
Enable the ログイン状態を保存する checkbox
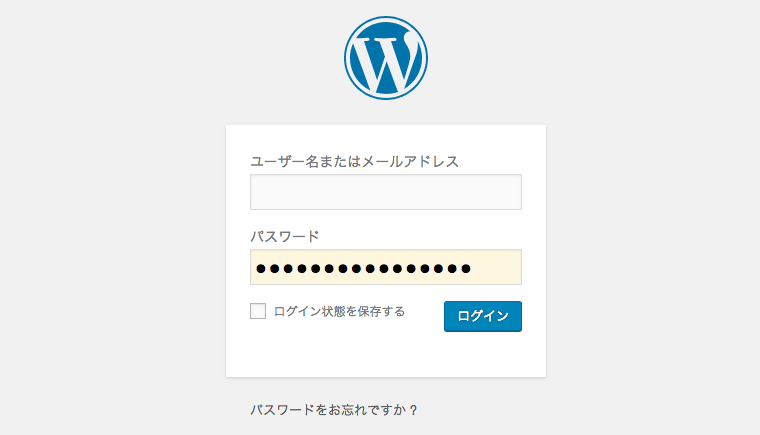[x=258, y=311]
